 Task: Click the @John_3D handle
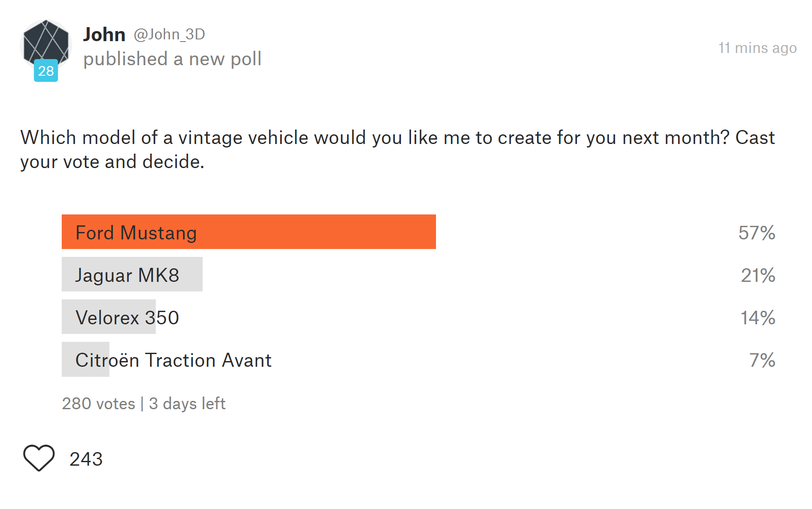[169, 34]
